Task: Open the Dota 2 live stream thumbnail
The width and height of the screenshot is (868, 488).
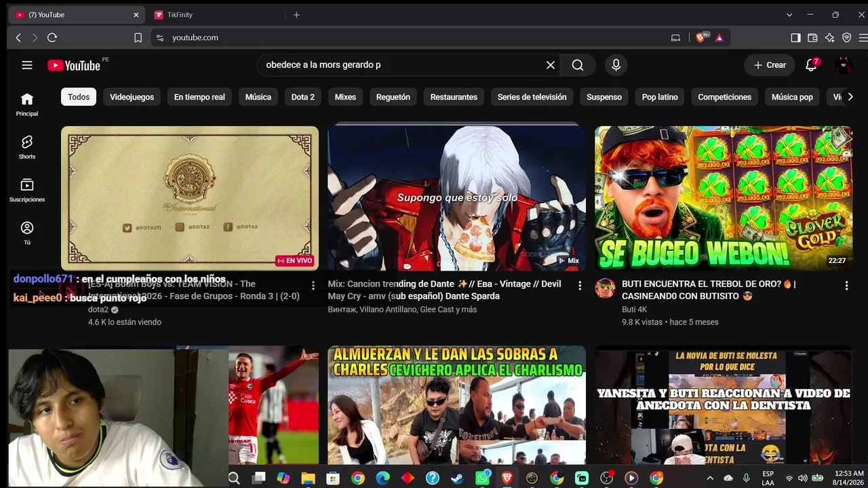Action: pos(190,199)
